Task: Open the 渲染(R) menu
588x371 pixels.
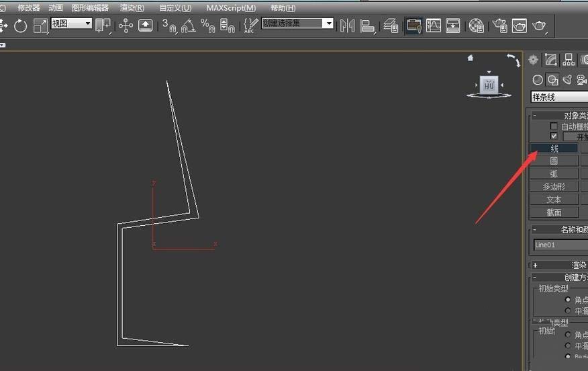Action: pyautogui.click(x=132, y=8)
